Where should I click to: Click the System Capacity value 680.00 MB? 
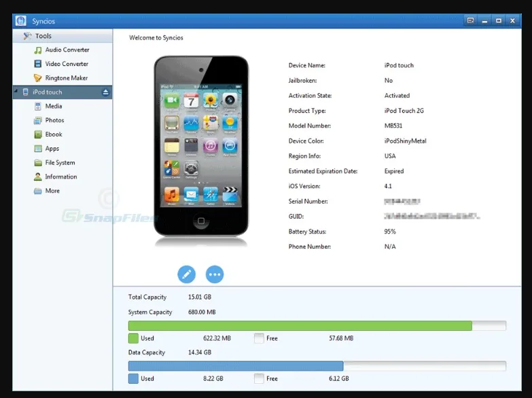[x=202, y=312]
